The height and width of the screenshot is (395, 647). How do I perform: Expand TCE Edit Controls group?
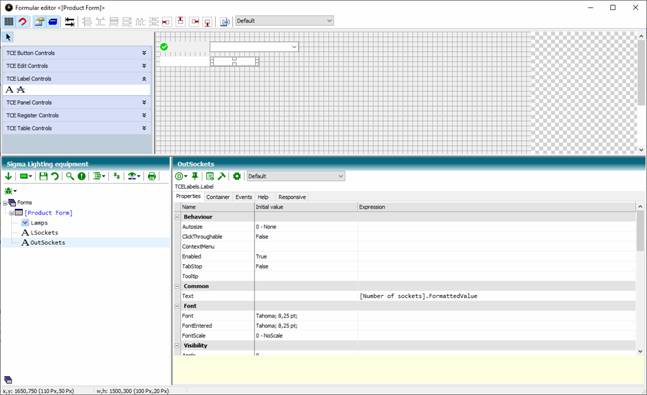(x=144, y=66)
